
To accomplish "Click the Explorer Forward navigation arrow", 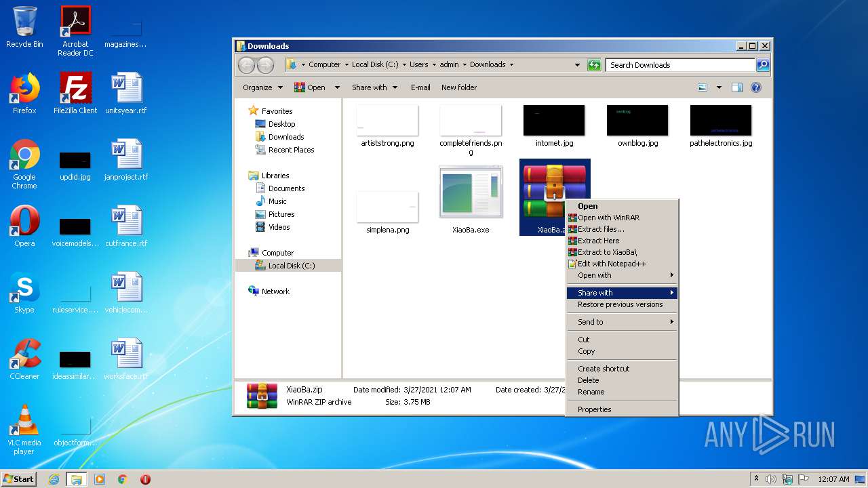I will (265, 65).
